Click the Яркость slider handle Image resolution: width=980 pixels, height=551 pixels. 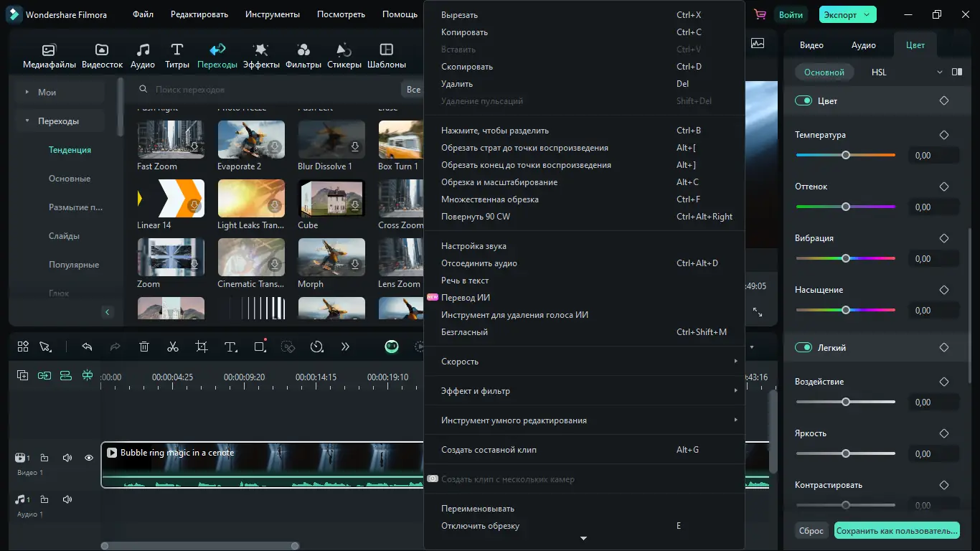(x=846, y=453)
